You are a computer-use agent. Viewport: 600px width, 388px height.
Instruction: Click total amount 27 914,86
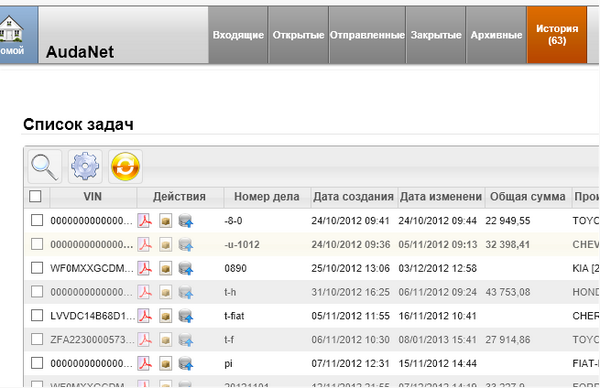pyautogui.click(x=508, y=340)
